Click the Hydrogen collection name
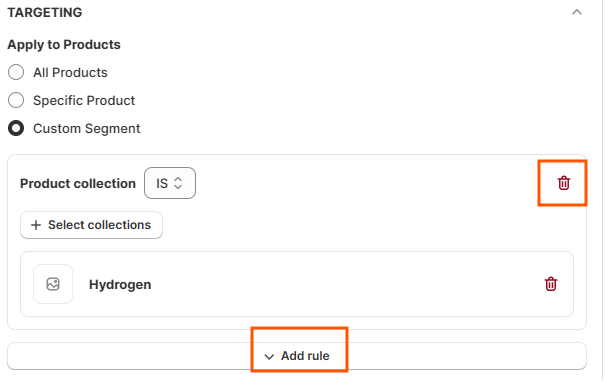 pyautogui.click(x=120, y=284)
